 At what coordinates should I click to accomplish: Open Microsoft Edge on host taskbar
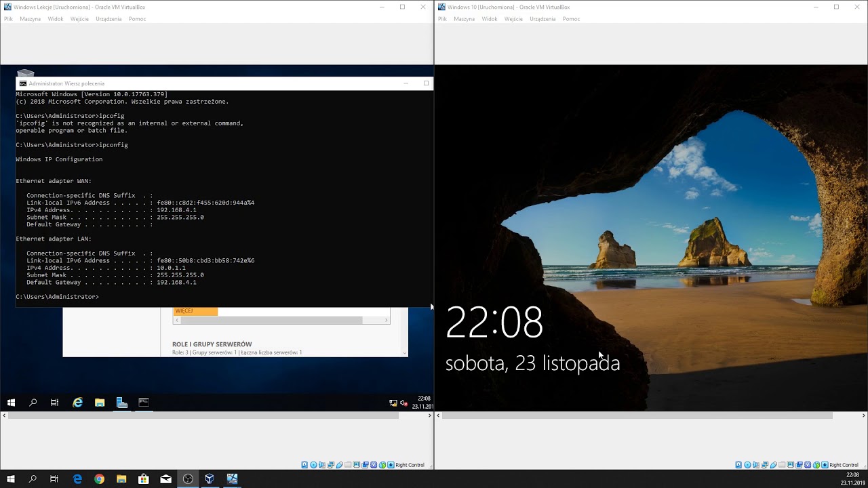[x=77, y=479]
